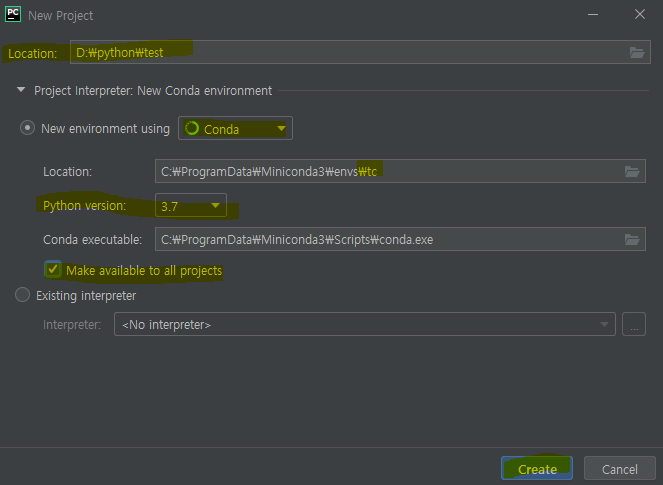This screenshot has height=485, width=663.
Task: Select the Existing interpreter radio button
Action: point(22,295)
